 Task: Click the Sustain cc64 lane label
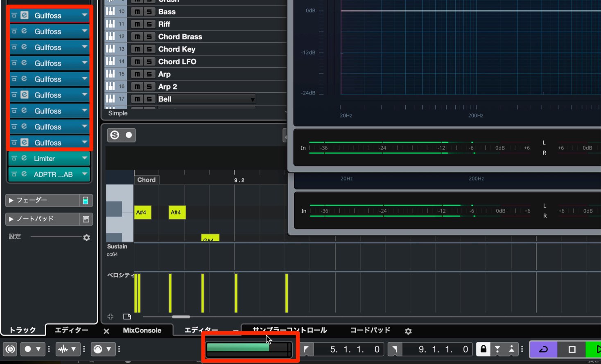tap(117, 250)
